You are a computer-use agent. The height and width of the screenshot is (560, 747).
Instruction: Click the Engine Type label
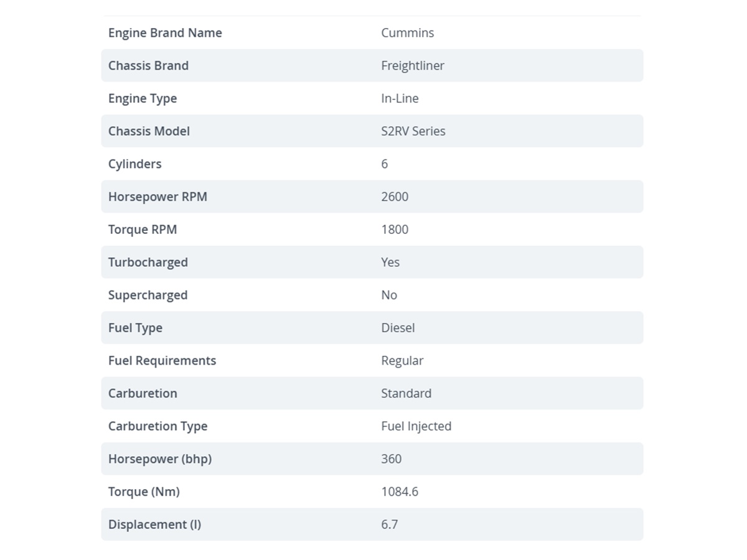(x=143, y=99)
